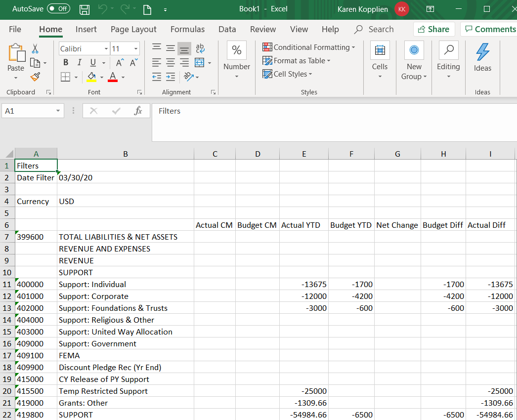Open the File menu
The height and width of the screenshot is (420, 517).
15,29
